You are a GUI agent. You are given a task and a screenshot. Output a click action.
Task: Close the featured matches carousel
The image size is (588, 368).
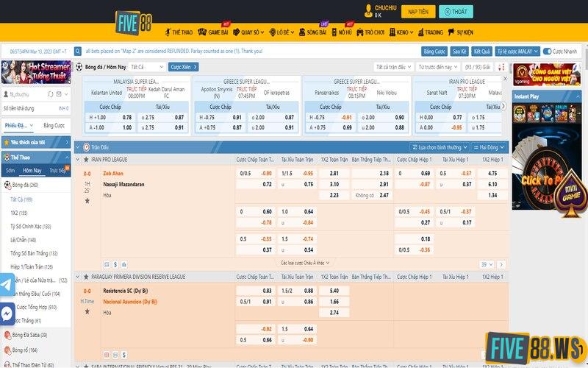click(505, 79)
